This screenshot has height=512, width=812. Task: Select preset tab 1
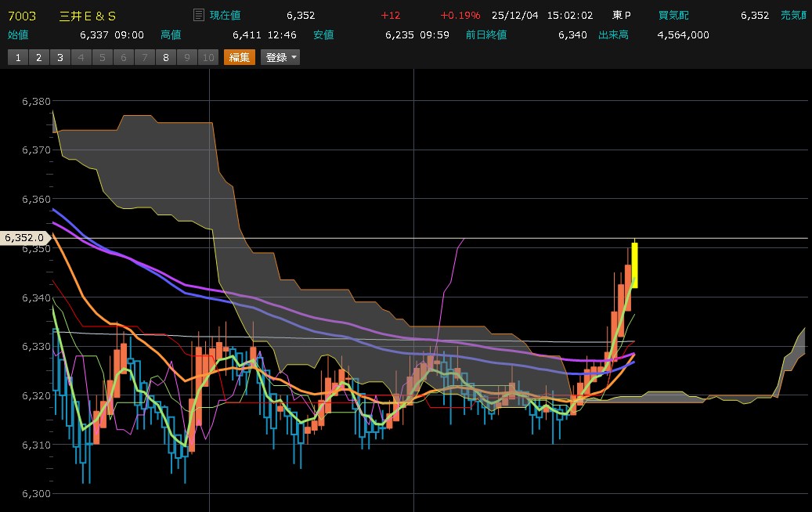(x=17, y=57)
